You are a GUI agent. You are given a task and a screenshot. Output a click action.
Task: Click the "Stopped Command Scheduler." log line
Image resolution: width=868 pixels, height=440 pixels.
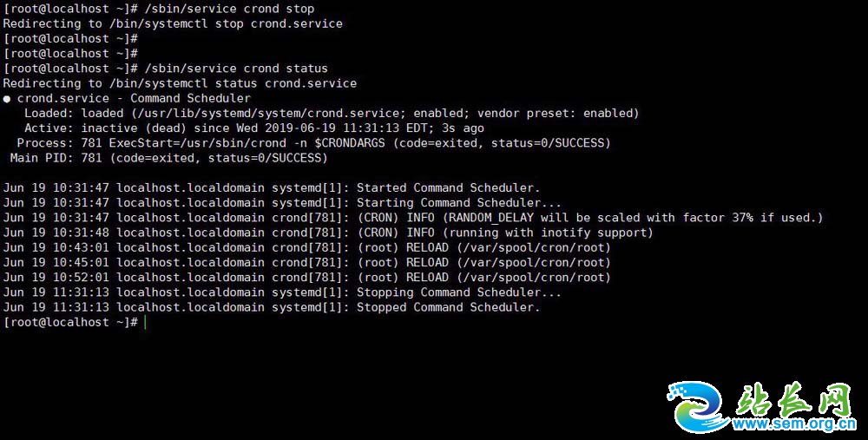[448, 307]
